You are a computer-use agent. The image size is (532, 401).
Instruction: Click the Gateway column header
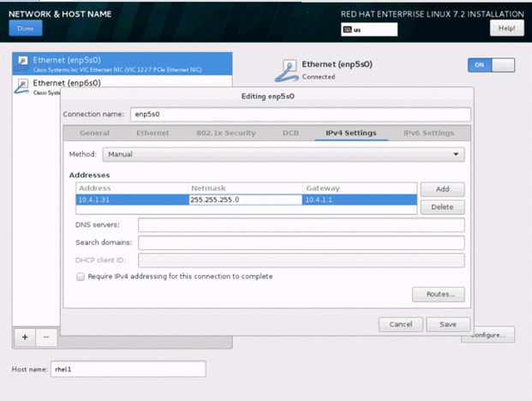click(360, 189)
